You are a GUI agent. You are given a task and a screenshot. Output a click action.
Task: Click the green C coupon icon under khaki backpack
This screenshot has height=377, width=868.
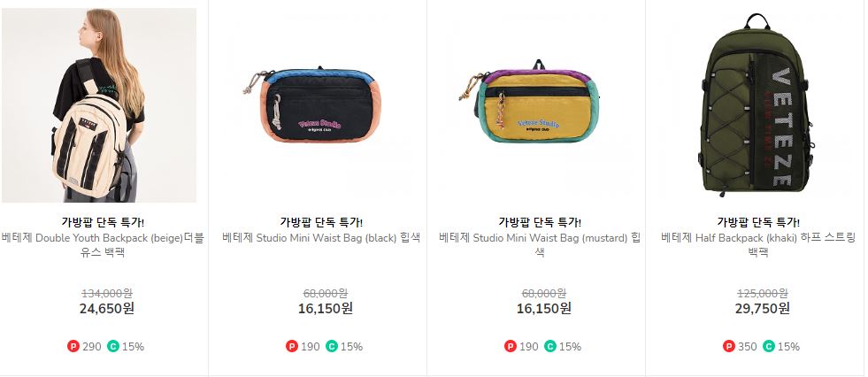[x=768, y=347]
